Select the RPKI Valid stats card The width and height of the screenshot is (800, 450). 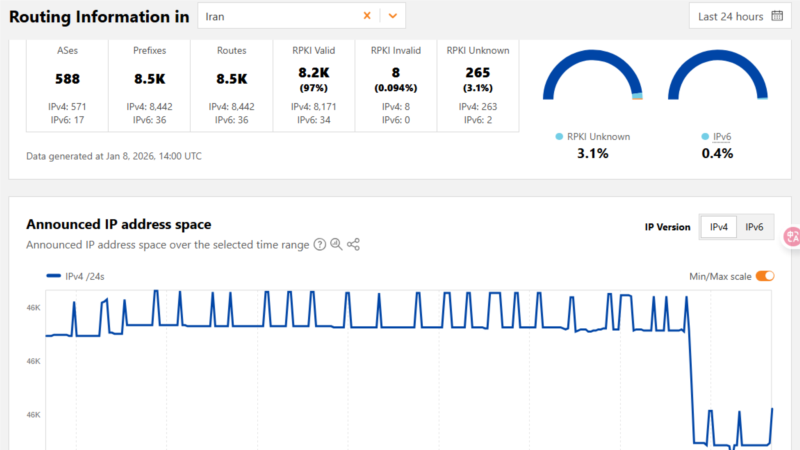click(314, 85)
